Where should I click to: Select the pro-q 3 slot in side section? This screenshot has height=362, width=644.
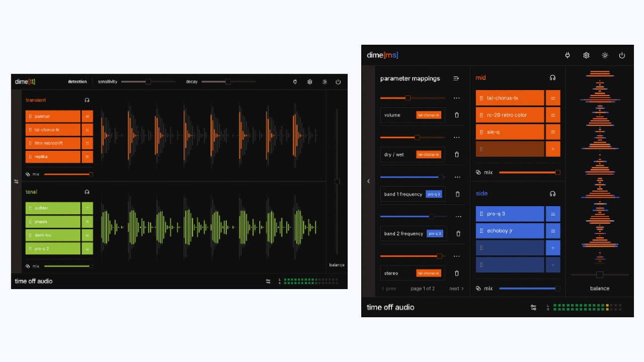tap(510, 214)
